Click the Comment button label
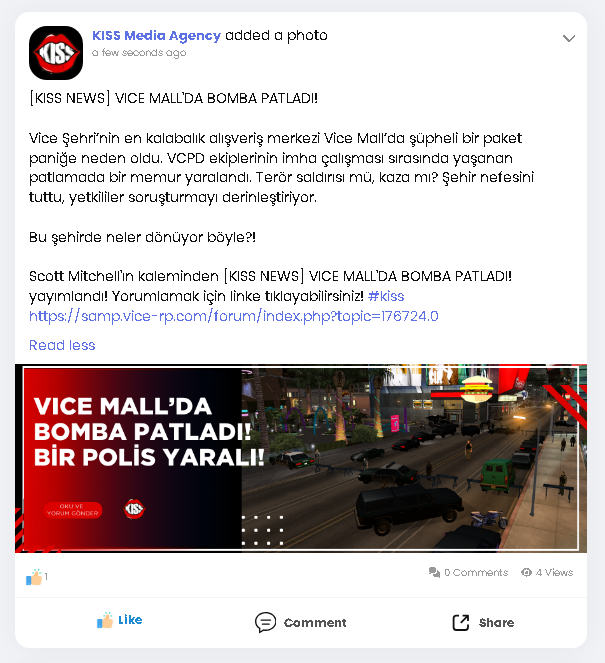Viewport: 605px width, 663px height. click(315, 622)
